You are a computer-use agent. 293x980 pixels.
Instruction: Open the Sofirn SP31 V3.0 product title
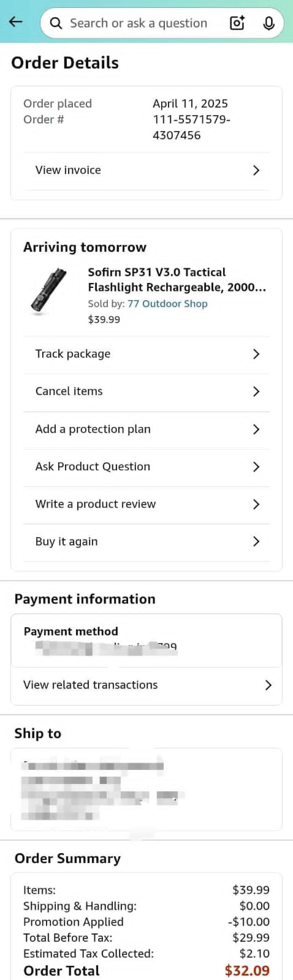[177, 279]
